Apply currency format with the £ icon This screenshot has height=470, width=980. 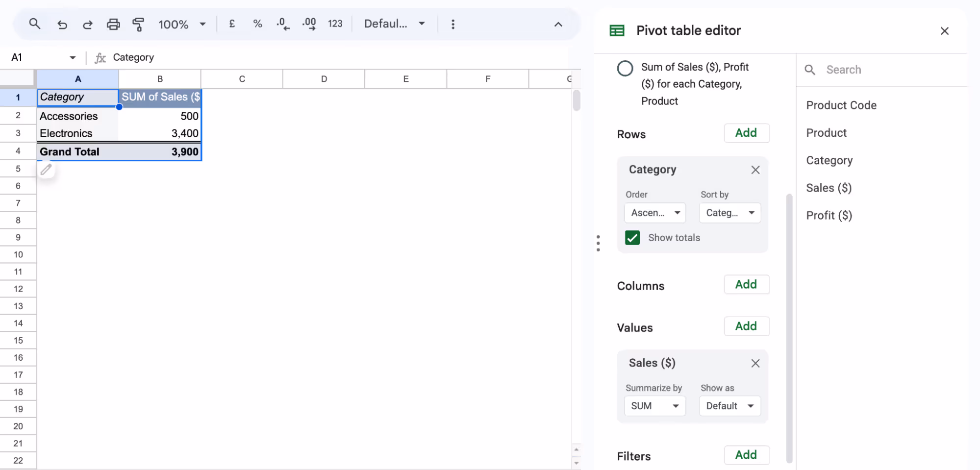tap(232, 24)
